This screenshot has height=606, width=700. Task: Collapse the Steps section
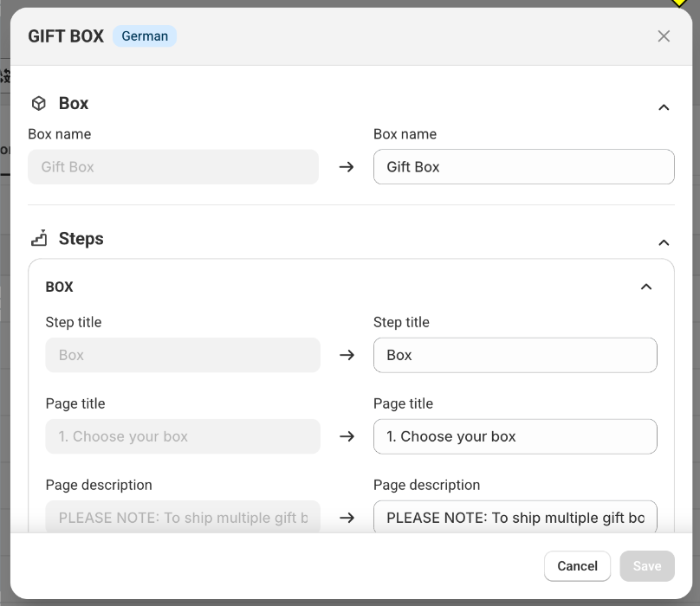[664, 242]
